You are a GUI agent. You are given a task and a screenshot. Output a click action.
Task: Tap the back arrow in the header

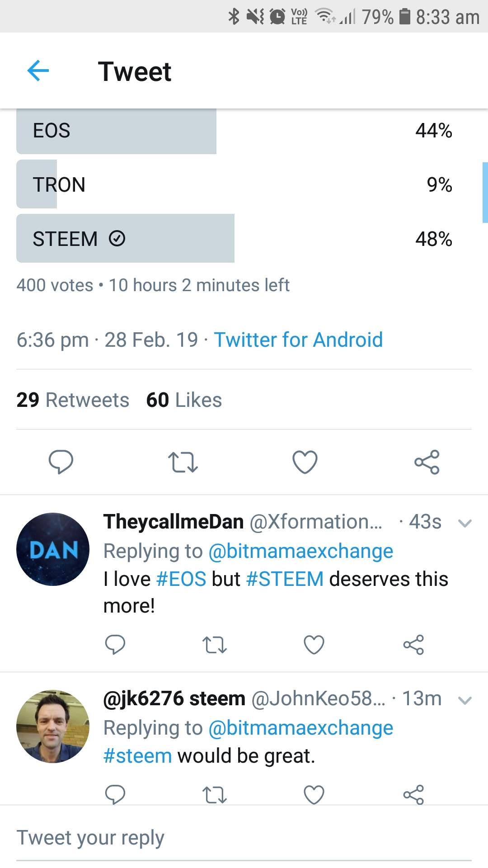(38, 71)
